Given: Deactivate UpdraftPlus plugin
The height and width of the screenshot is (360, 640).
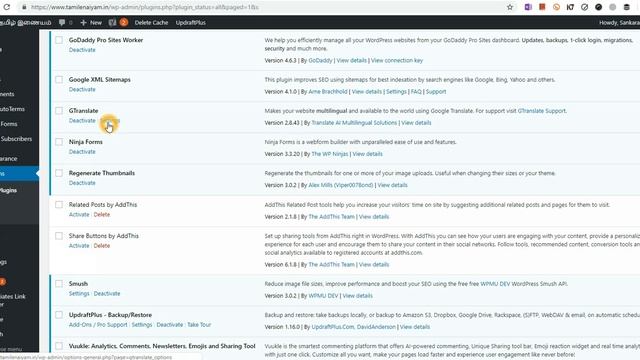Looking at the screenshot, I should (x=170, y=324).
